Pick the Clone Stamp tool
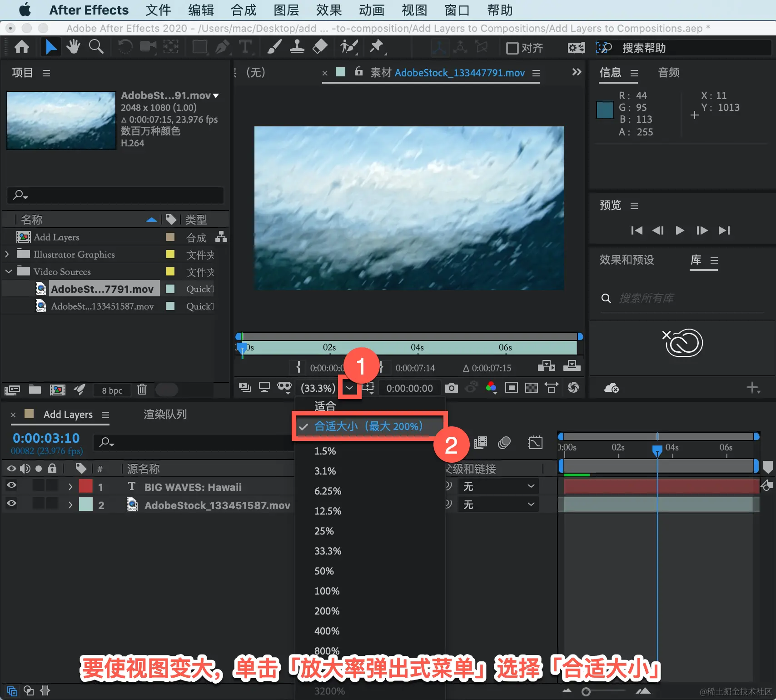 (x=297, y=47)
